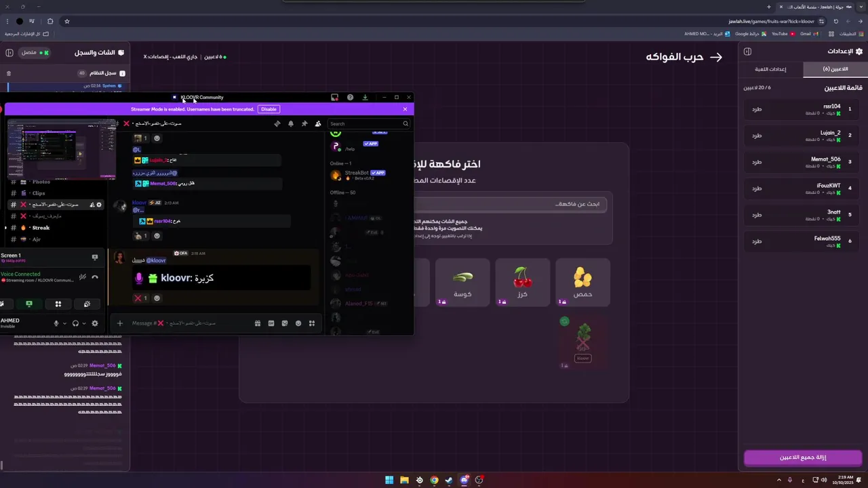Create invite icon on selected Discord channel
This screenshot has height=488, width=868.
(92, 205)
